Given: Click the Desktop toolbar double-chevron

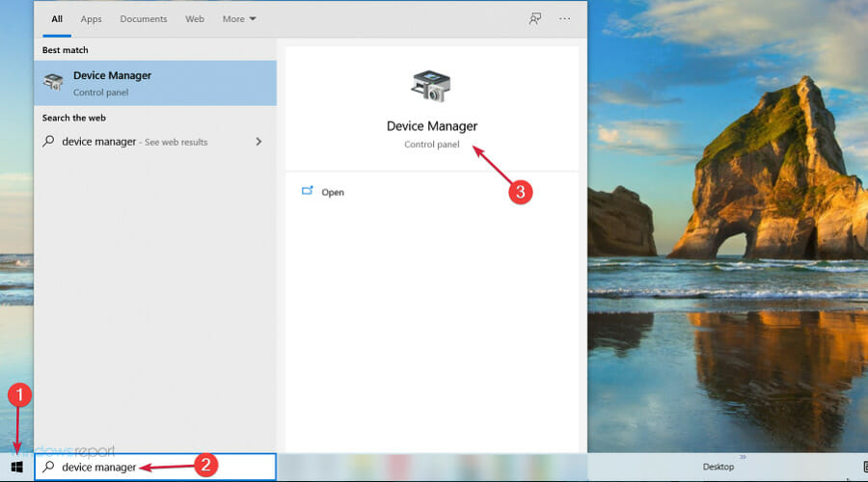Looking at the screenshot, I should [x=743, y=457].
